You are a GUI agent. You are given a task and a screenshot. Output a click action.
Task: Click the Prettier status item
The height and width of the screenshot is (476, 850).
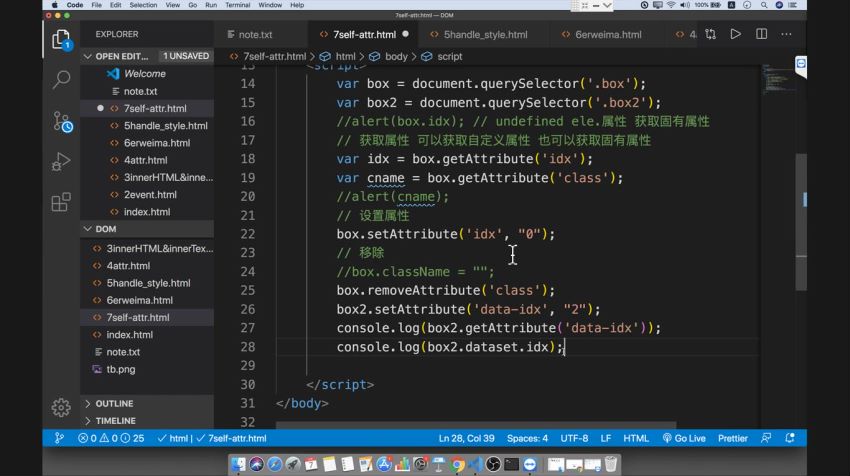(x=732, y=438)
